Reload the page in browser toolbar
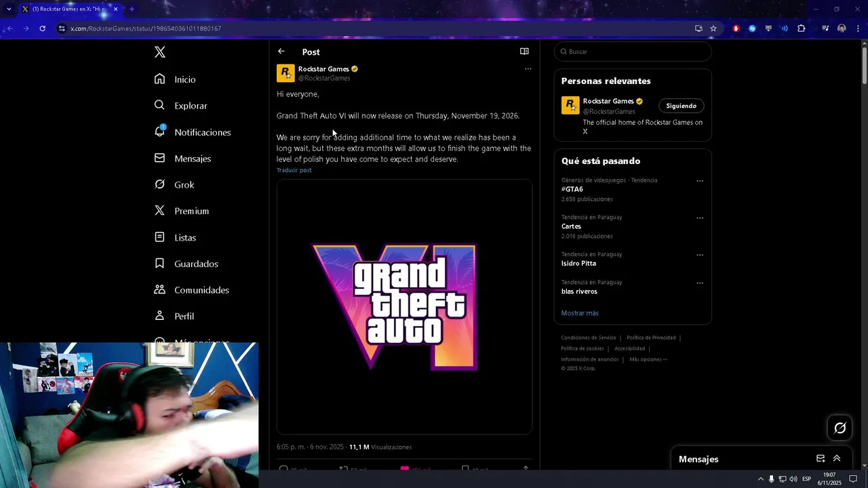Viewport: 868px width, 488px height. click(x=43, y=28)
